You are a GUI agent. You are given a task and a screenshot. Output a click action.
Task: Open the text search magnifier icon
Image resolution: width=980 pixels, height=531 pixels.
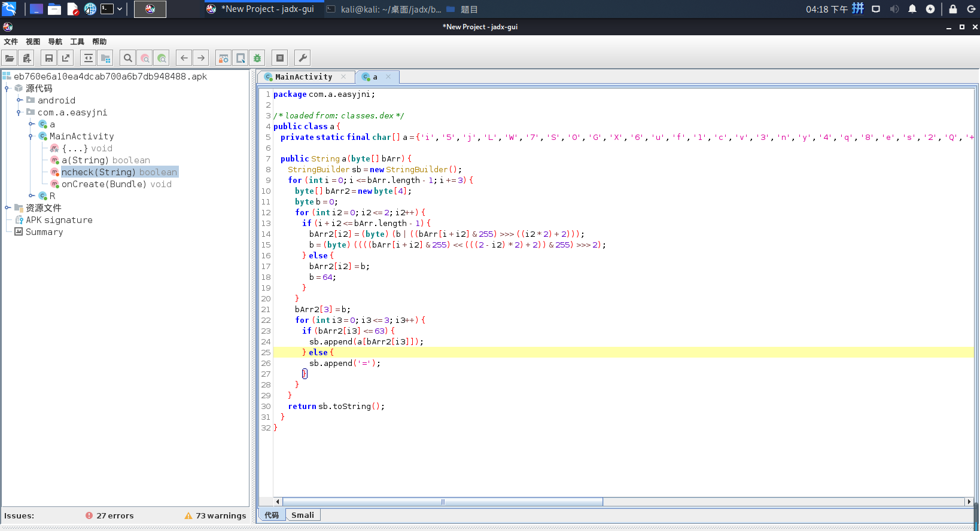pos(128,58)
